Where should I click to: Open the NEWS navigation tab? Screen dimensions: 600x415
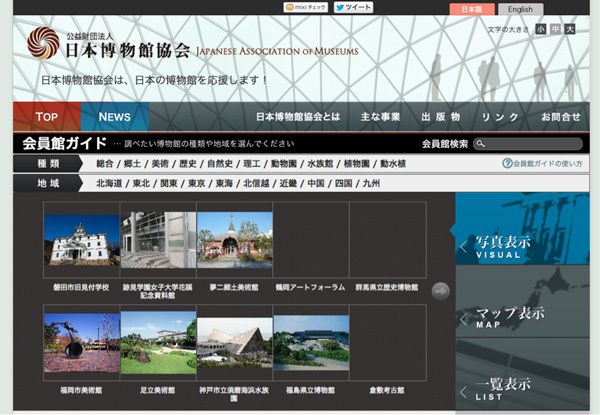[x=114, y=117]
